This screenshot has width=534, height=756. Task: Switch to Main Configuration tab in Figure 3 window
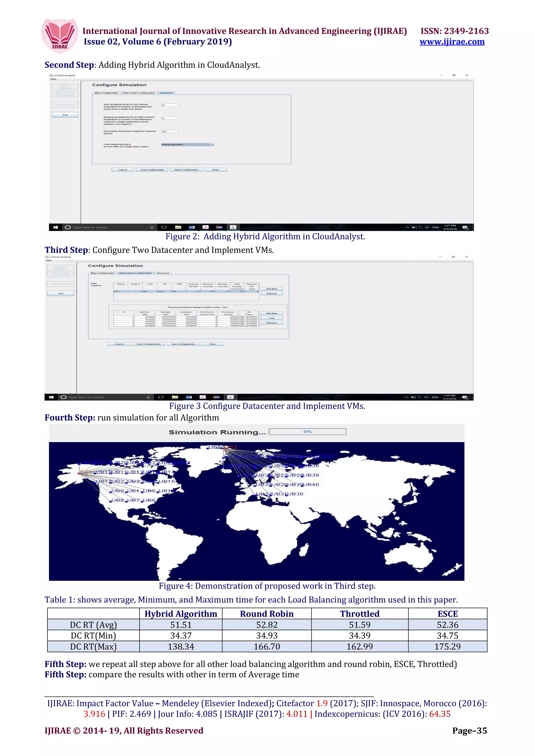point(102,273)
